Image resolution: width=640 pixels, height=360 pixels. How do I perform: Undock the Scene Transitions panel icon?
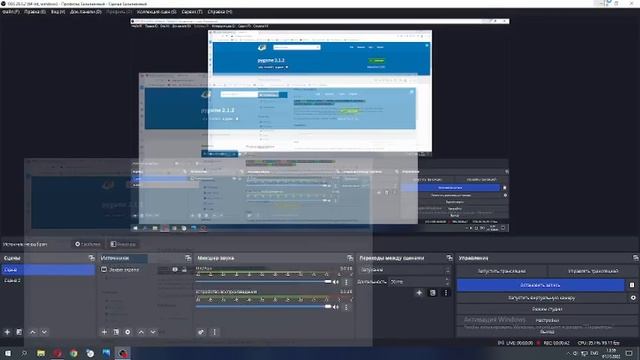pos(449,258)
